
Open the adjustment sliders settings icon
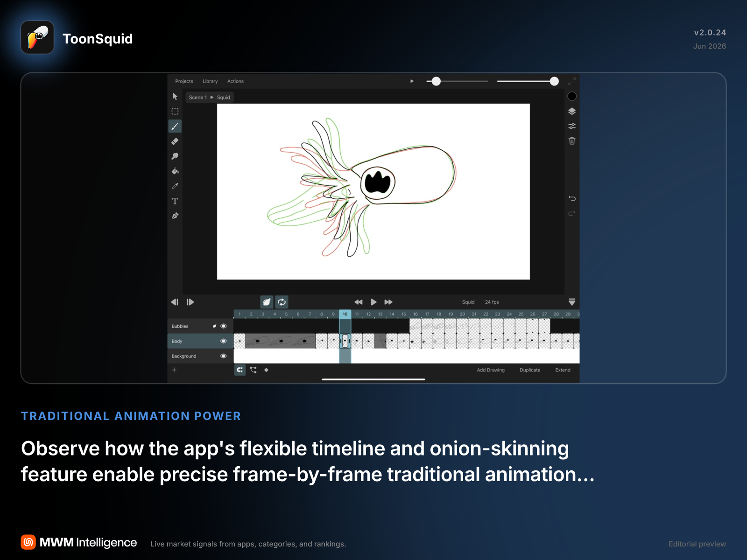[x=572, y=126]
